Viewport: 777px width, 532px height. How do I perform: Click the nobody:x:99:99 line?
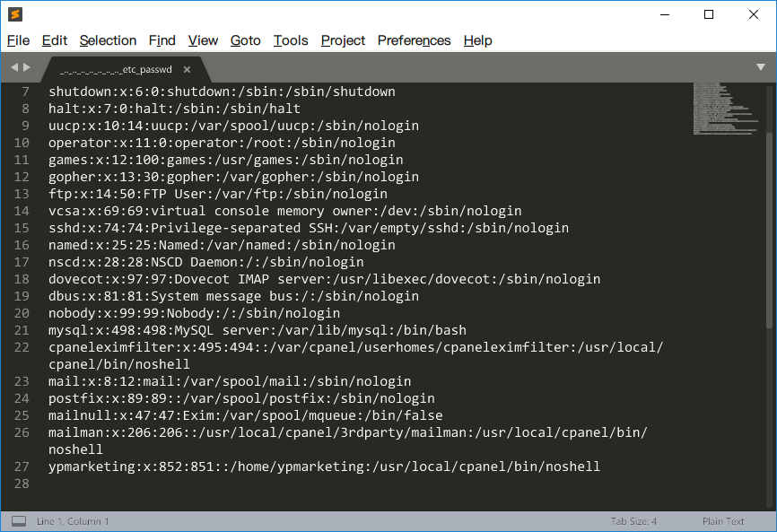tap(194, 313)
